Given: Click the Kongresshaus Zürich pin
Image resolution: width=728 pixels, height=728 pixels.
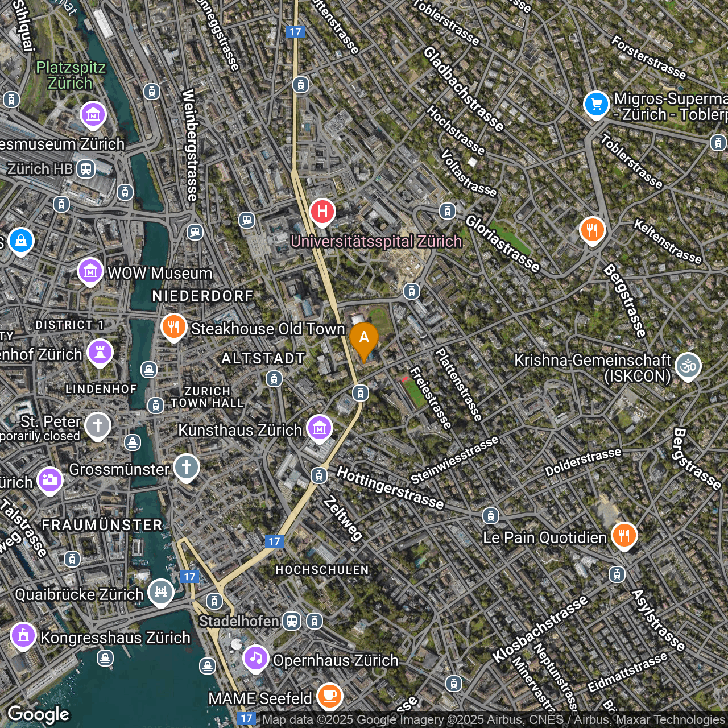Looking at the screenshot, I should pos(23,636).
